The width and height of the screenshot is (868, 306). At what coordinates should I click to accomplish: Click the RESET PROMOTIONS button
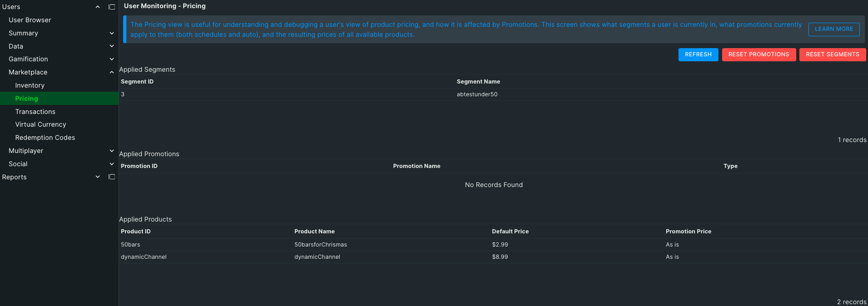coord(758,54)
